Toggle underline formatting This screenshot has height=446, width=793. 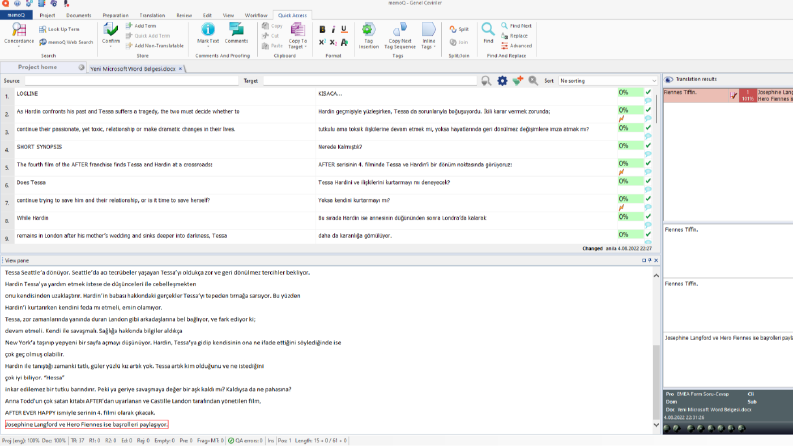point(344,29)
